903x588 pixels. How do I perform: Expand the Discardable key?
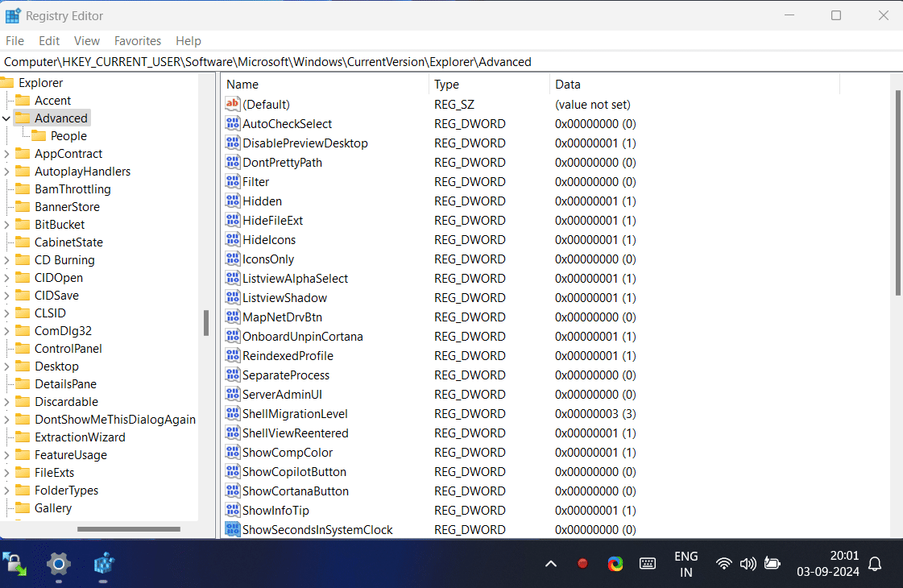pos(6,402)
